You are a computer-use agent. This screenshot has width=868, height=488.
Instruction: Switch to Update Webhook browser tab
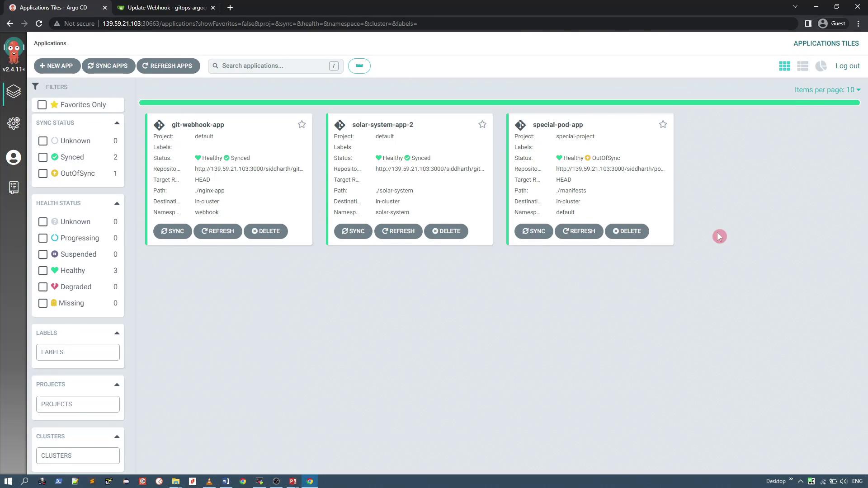pyautogui.click(x=166, y=8)
